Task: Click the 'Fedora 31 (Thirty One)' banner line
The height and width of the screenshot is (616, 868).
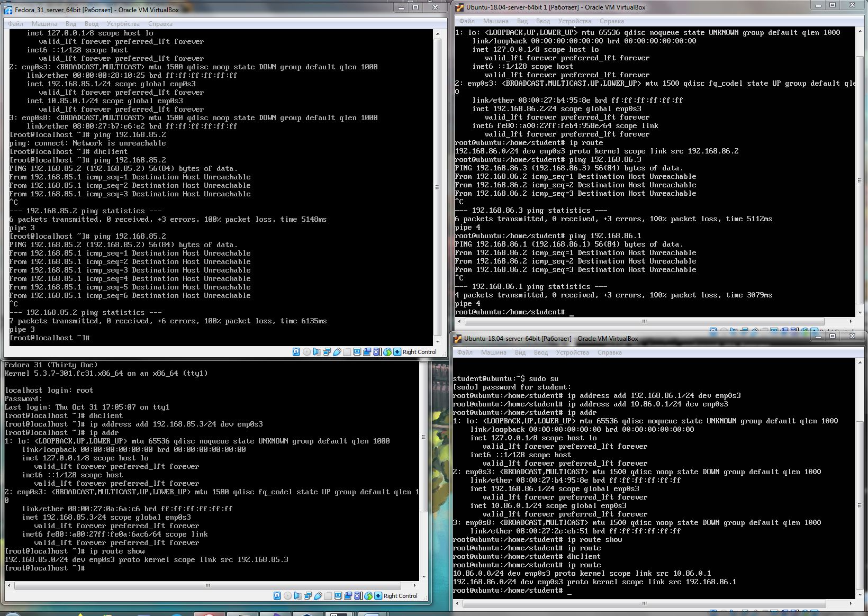Action: pyautogui.click(x=51, y=365)
